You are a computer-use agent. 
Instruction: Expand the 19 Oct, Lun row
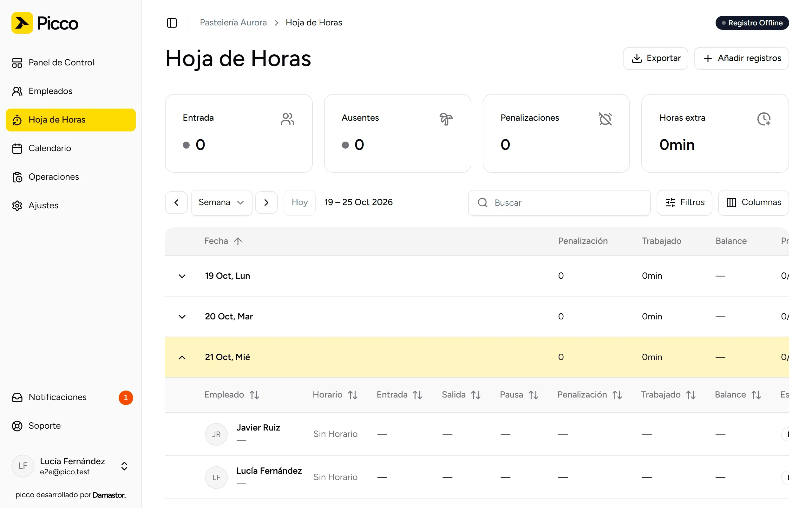(x=182, y=276)
